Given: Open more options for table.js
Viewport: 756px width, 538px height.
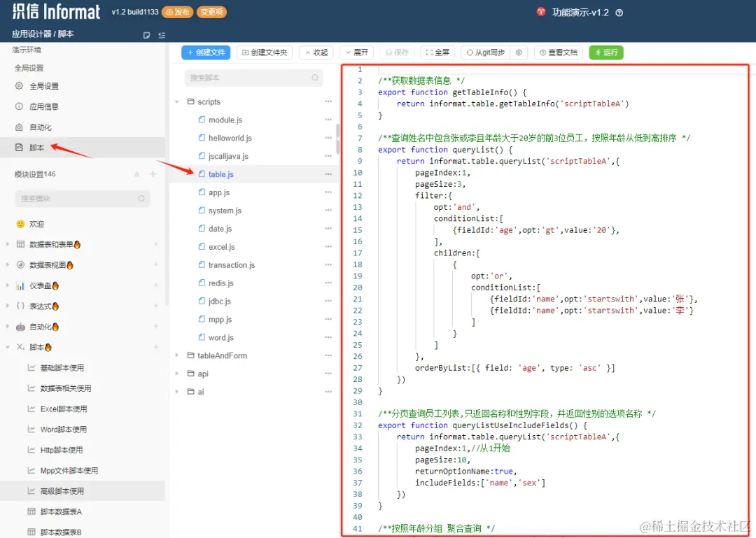Looking at the screenshot, I should [328, 174].
